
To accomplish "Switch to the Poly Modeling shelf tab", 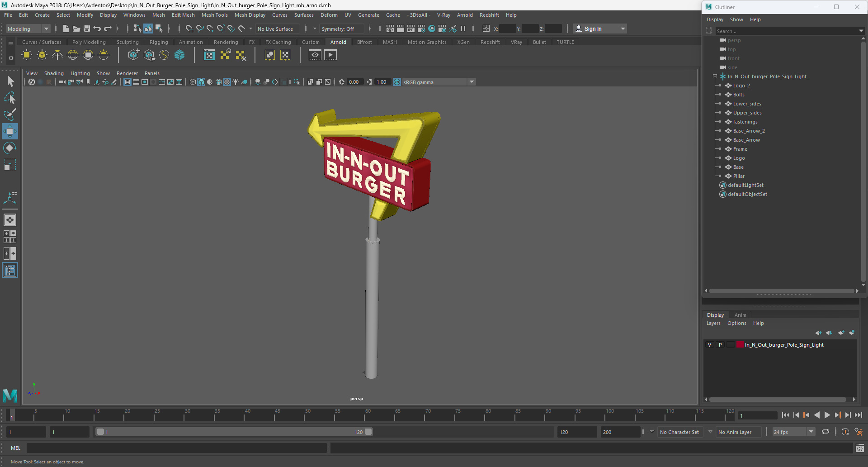I will tap(89, 42).
